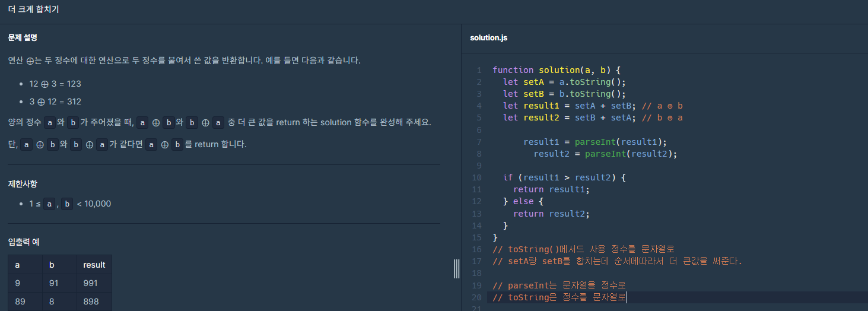The height and width of the screenshot is (311, 868).
Task: Click the example line 3 ⊕ 12 = 312
Action: click(55, 101)
